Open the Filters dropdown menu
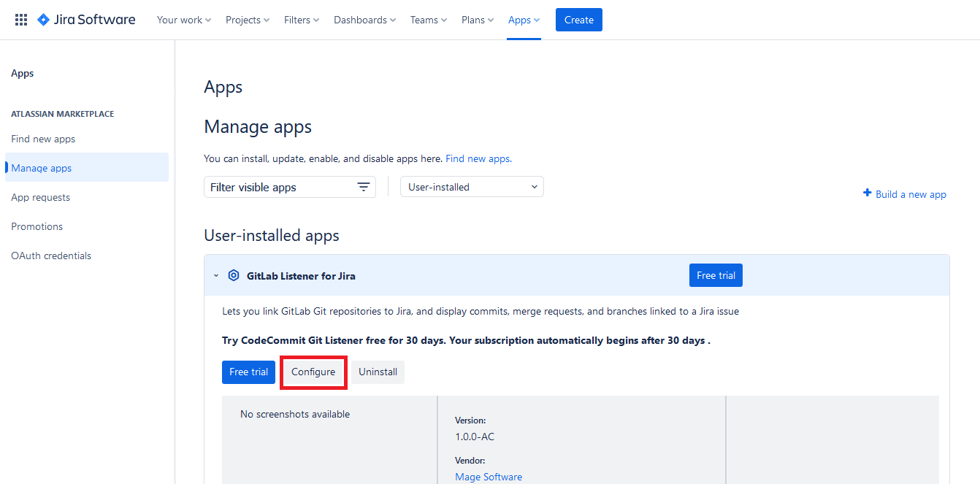980x484 pixels. coord(302,20)
